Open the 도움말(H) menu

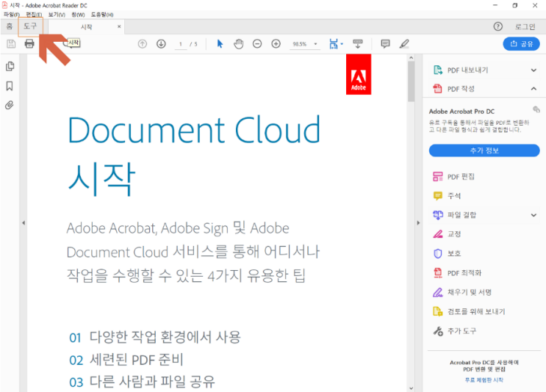pyautogui.click(x=102, y=15)
